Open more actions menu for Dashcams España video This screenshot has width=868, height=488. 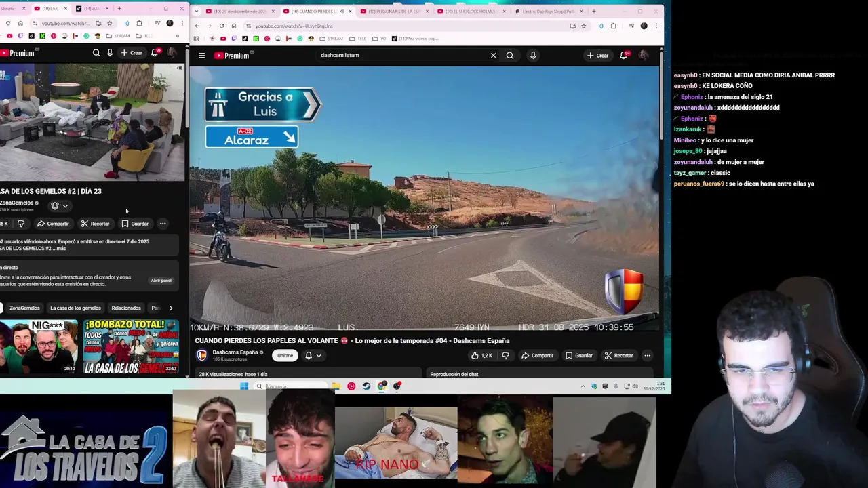[647, 355]
